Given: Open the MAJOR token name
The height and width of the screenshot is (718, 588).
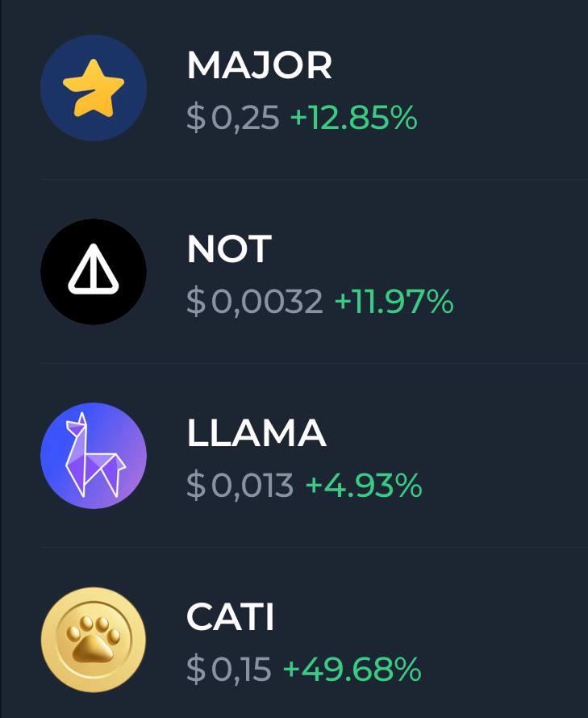Looking at the screenshot, I should pyautogui.click(x=259, y=65).
